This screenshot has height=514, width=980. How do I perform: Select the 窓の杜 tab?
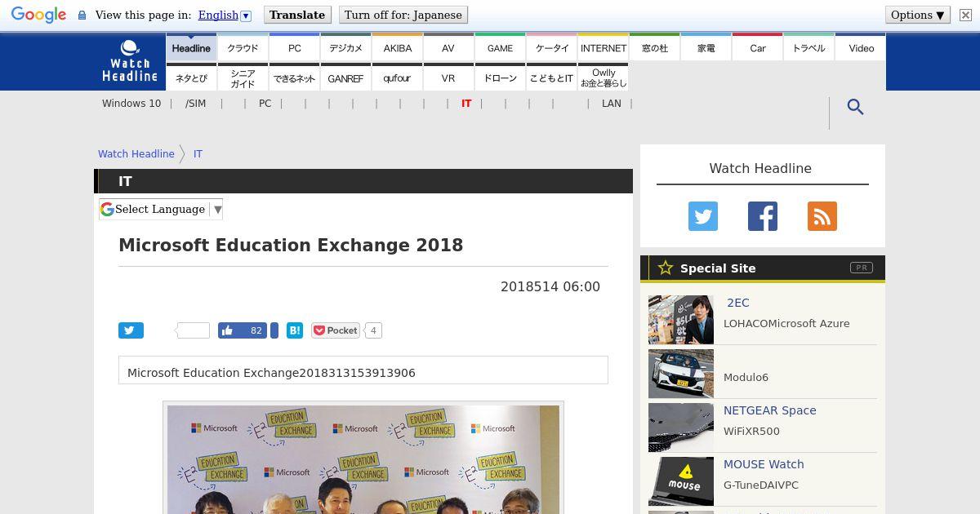(654, 48)
